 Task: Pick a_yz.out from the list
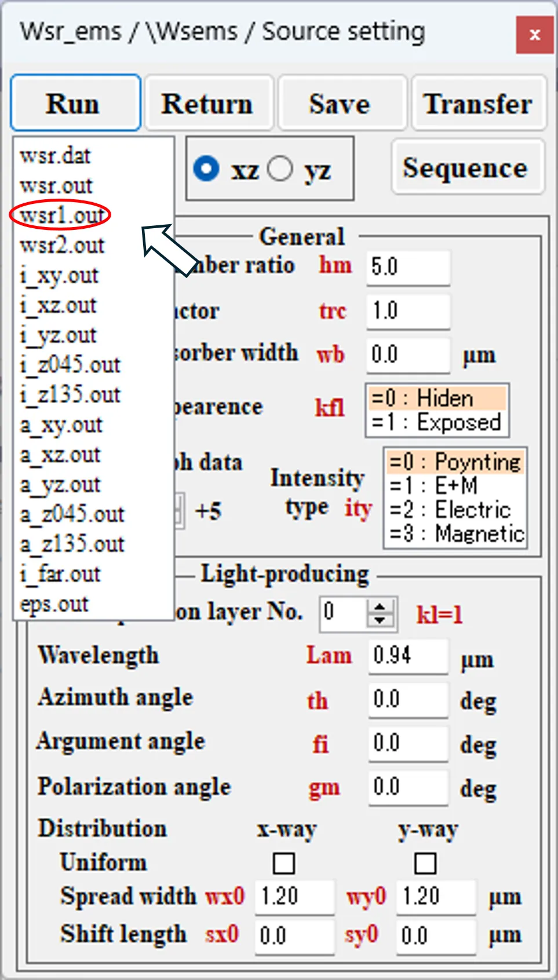(x=60, y=485)
